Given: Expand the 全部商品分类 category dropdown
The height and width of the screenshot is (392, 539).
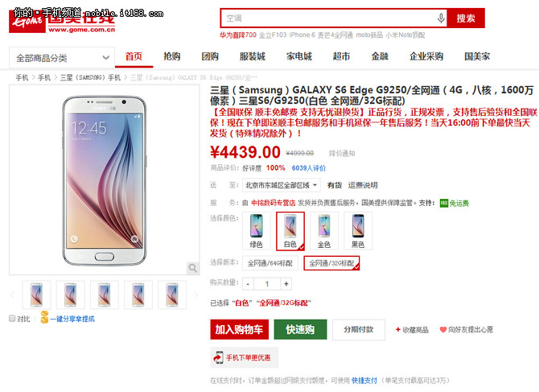Looking at the screenshot, I should pyautogui.click(x=62, y=58).
